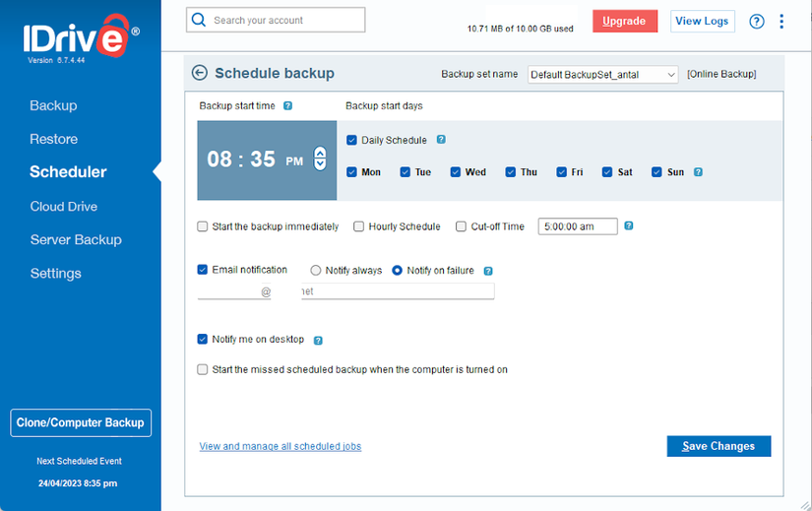This screenshot has height=511, width=812.
Task: Open View and manage all scheduled jobs link
Action: [x=281, y=446]
